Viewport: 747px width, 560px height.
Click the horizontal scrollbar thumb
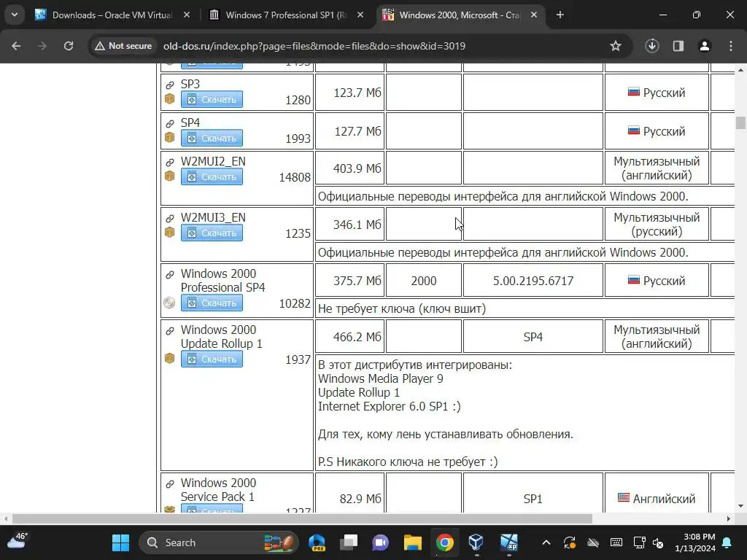[302, 518]
